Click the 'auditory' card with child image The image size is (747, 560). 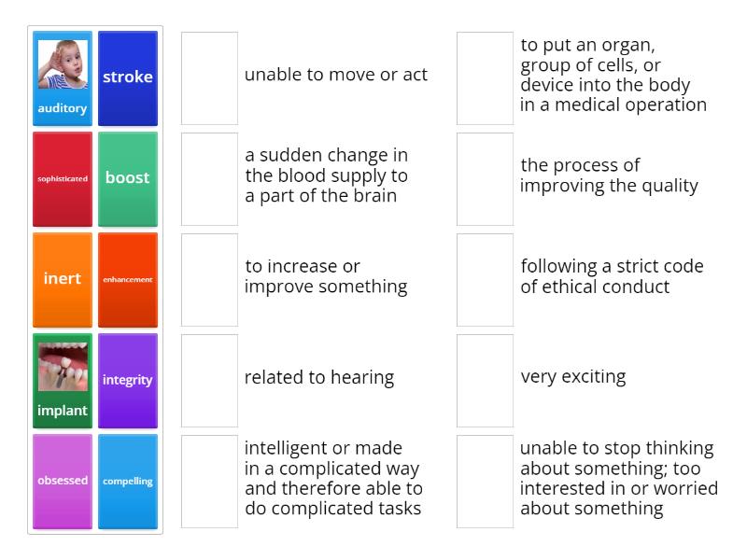pos(63,78)
